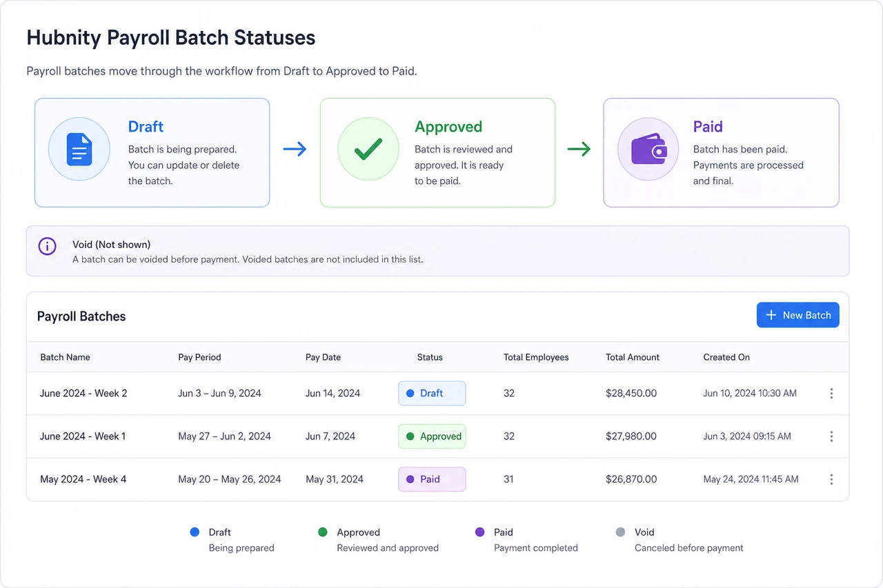This screenshot has height=588, width=883.
Task: Click total amount $26,870.00
Action: (631, 479)
